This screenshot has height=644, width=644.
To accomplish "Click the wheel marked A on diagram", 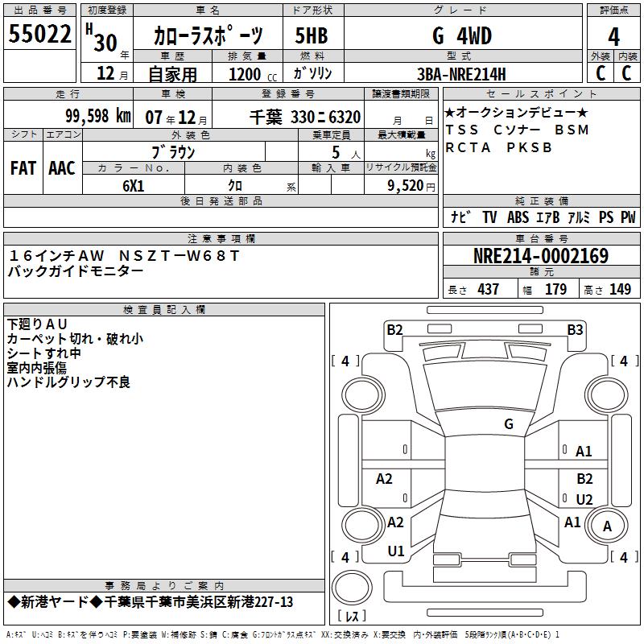I will (x=607, y=526).
